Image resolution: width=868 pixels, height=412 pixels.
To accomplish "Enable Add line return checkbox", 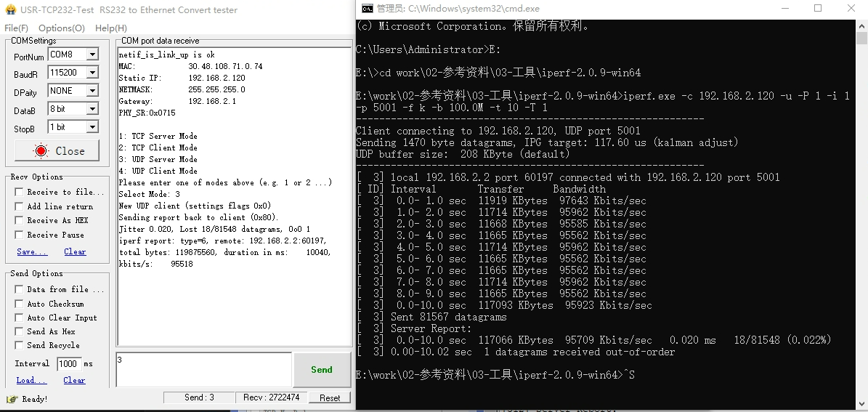I will click(19, 206).
